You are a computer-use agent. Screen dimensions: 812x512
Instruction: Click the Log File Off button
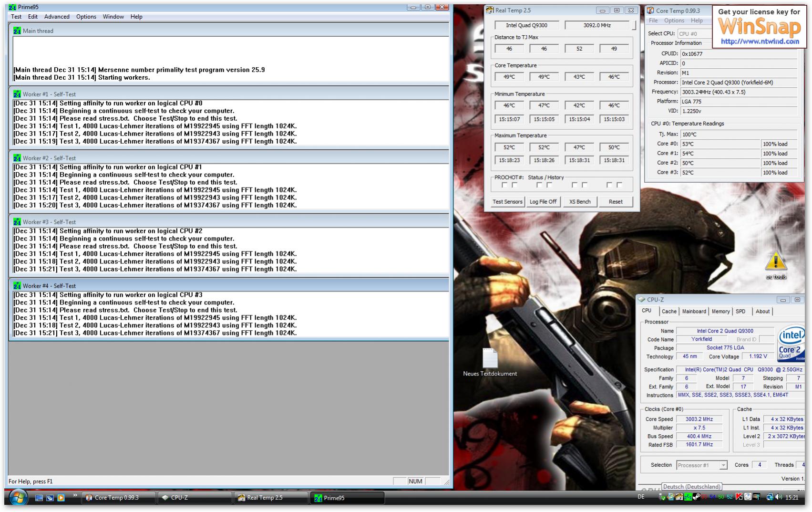pyautogui.click(x=543, y=202)
